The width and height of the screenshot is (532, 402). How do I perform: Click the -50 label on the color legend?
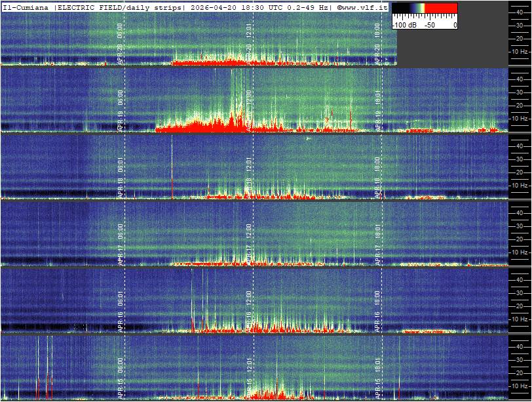[429, 25]
